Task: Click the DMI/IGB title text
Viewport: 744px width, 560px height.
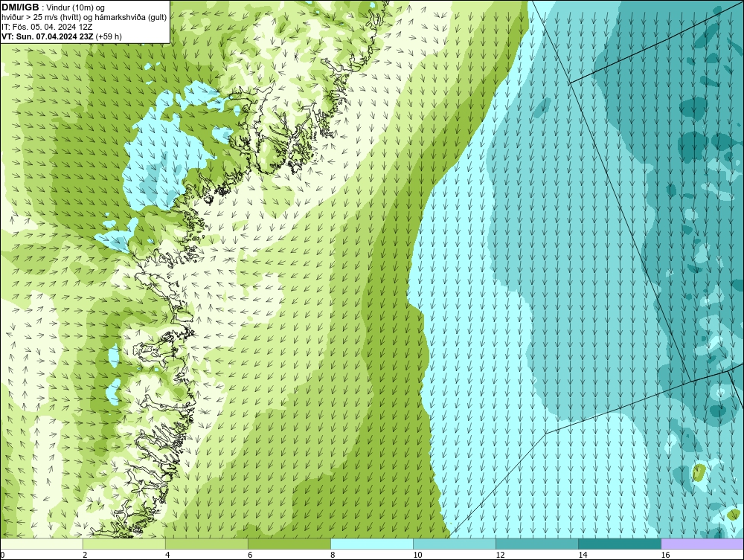Action: tap(21, 7)
